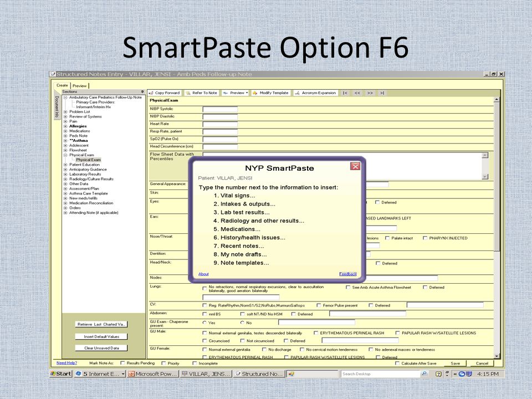Select option 8. My note drafts
Image resolution: width=532 pixels, height=399 pixels.
240,254
